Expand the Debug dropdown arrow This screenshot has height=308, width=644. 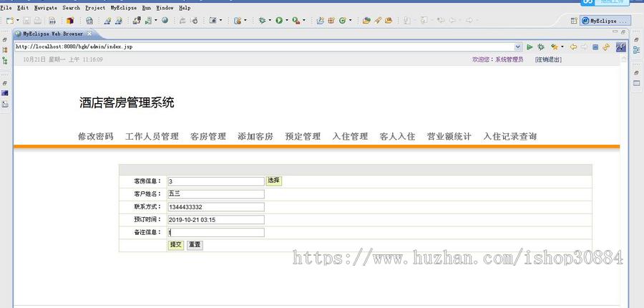(270, 20)
